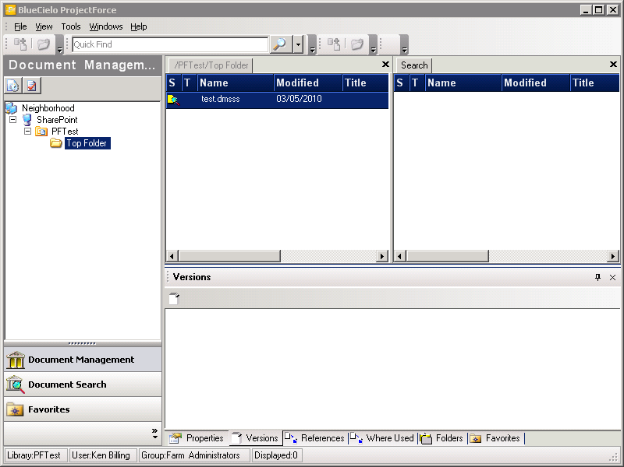Click the document icon in Versions toolbar
Screen dimensions: 624x467
coord(174,298)
